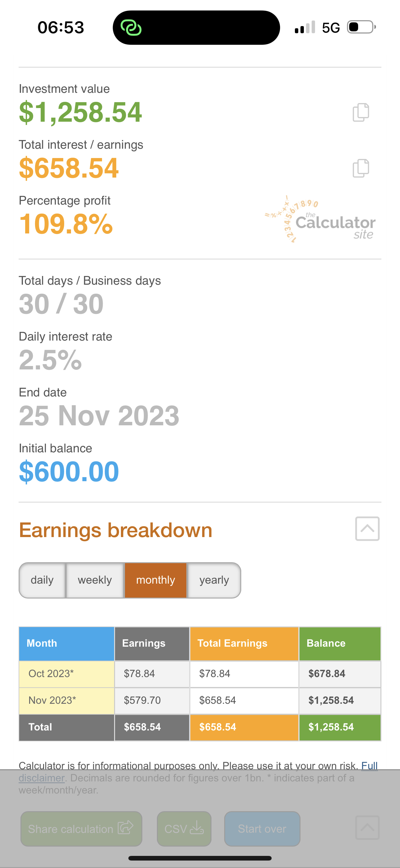Tap The Calculator Site logo
Screen dimensions: 400x868
pyautogui.click(x=320, y=220)
